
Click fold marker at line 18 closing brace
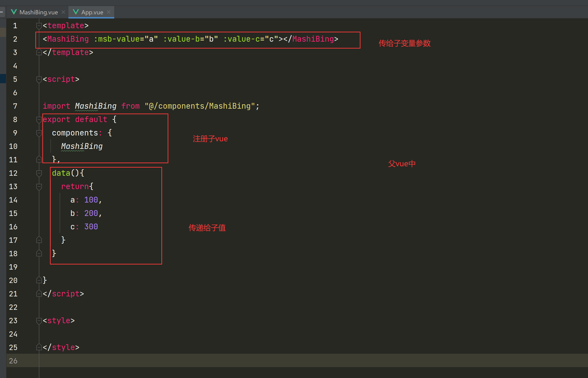(x=39, y=253)
